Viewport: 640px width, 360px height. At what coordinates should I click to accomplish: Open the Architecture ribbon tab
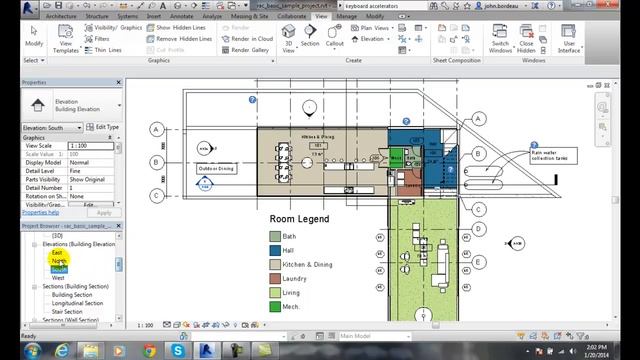point(61,16)
